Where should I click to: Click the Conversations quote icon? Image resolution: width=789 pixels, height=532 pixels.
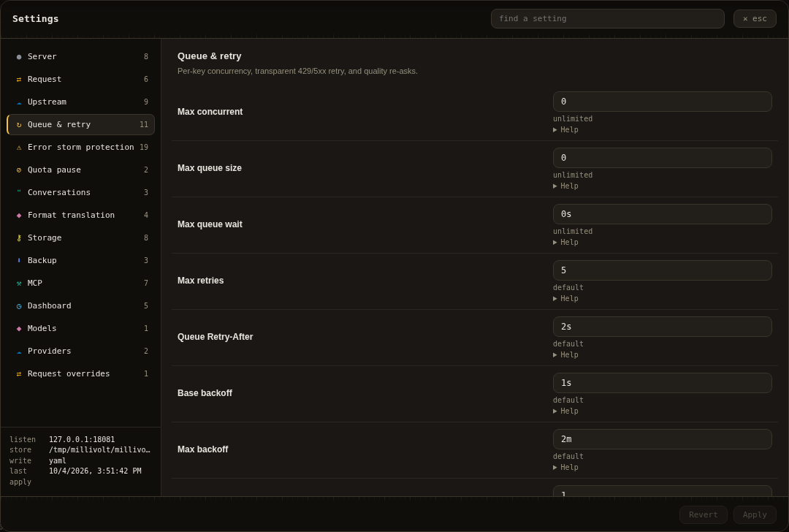19,191
